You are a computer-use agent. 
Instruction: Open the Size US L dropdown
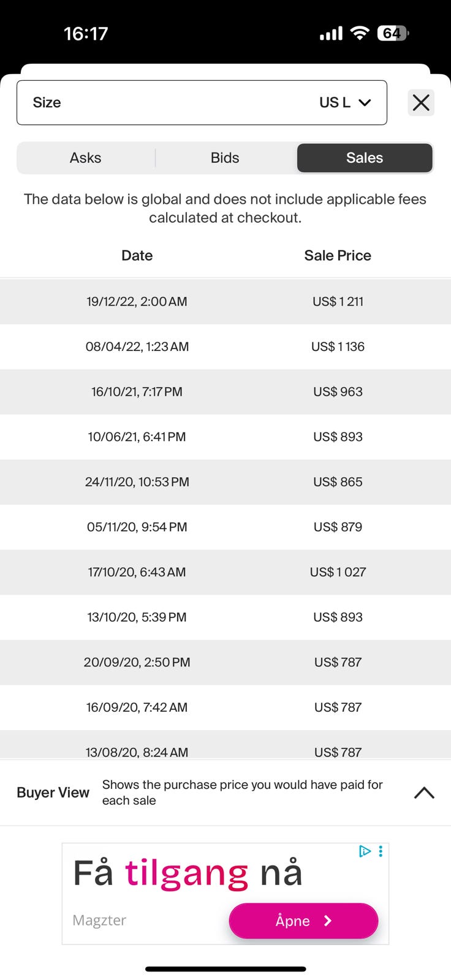coord(202,102)
